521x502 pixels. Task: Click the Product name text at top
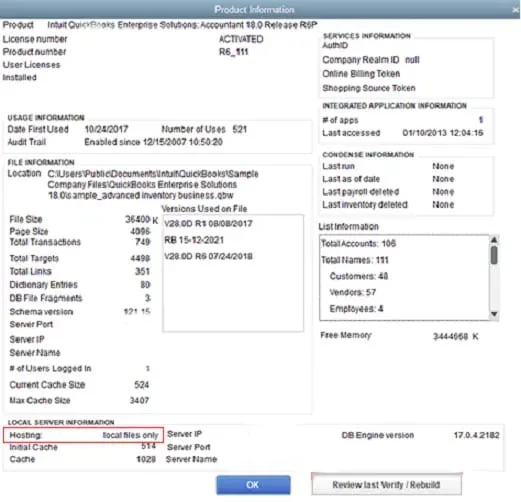pos(182,25)
